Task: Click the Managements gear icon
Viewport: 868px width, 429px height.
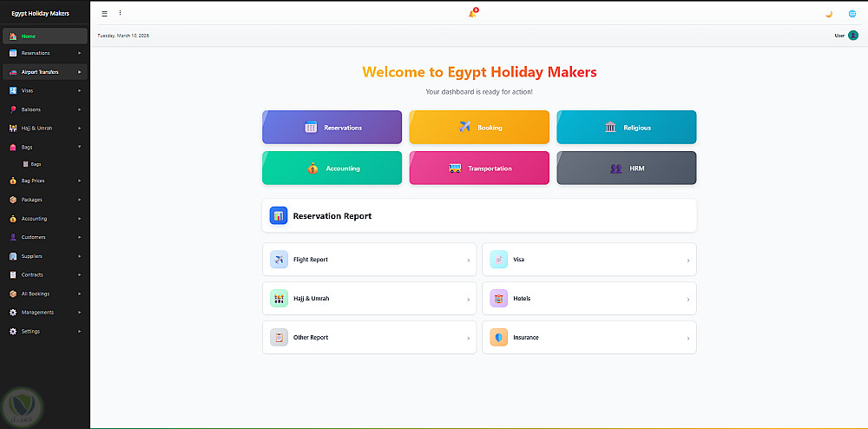Action: click(13, 313)
